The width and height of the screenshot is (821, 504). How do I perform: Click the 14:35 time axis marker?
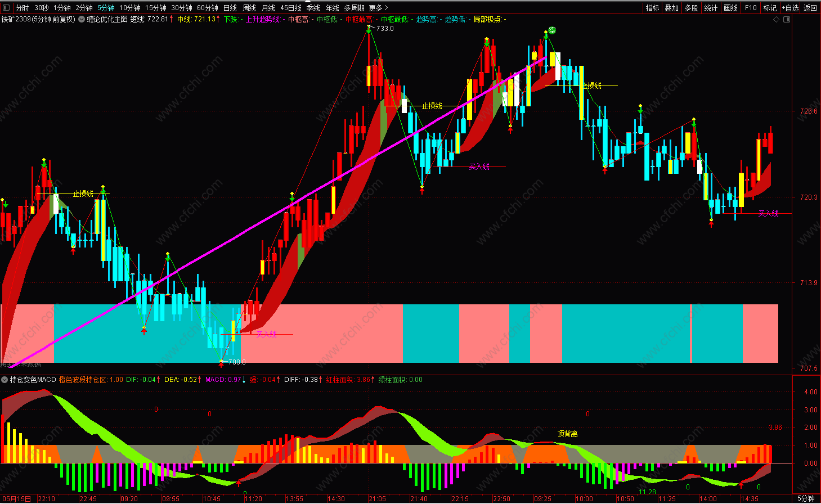click(x=749, y=499)
